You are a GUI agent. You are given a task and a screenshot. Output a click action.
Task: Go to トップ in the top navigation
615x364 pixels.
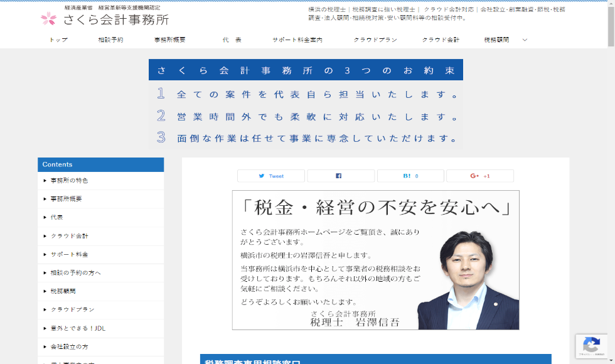58,40
